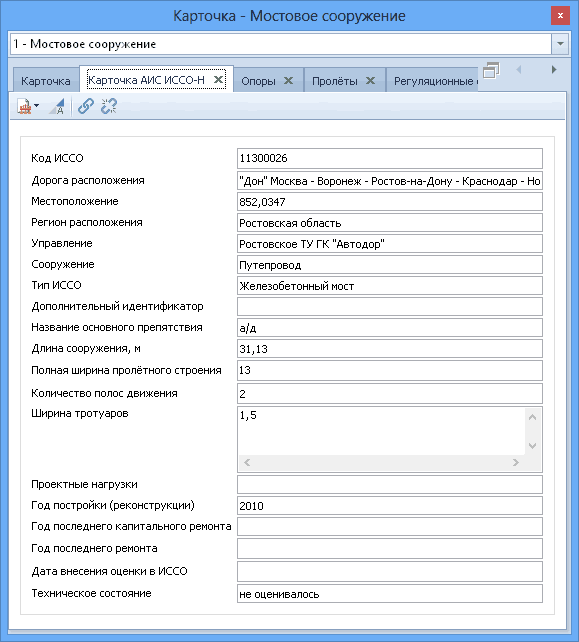The image size is (579, 642).
Task: Click the 'Полная ширина пролётного строения' field
Action: [x=390, y=370]
